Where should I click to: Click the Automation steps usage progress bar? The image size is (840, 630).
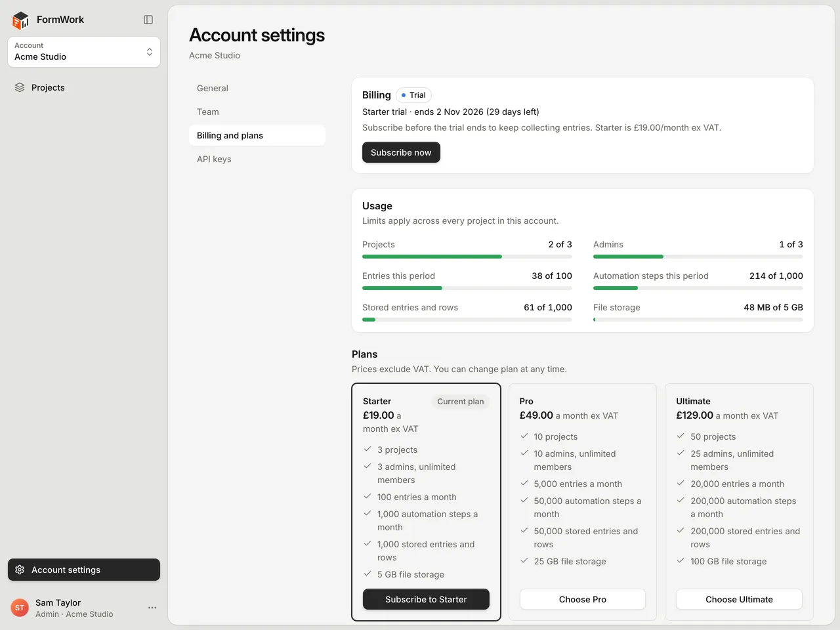coord(698,288)
